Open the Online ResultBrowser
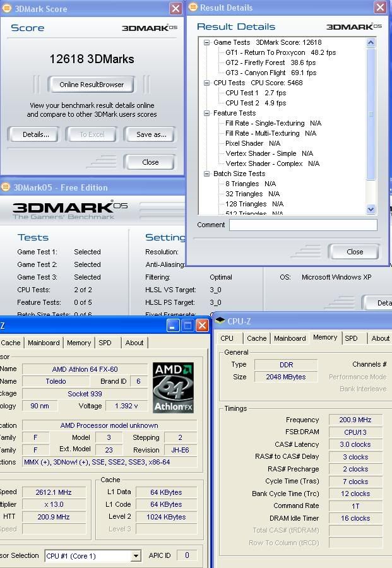The image size is (392, 568). click(x=92, y=85)
